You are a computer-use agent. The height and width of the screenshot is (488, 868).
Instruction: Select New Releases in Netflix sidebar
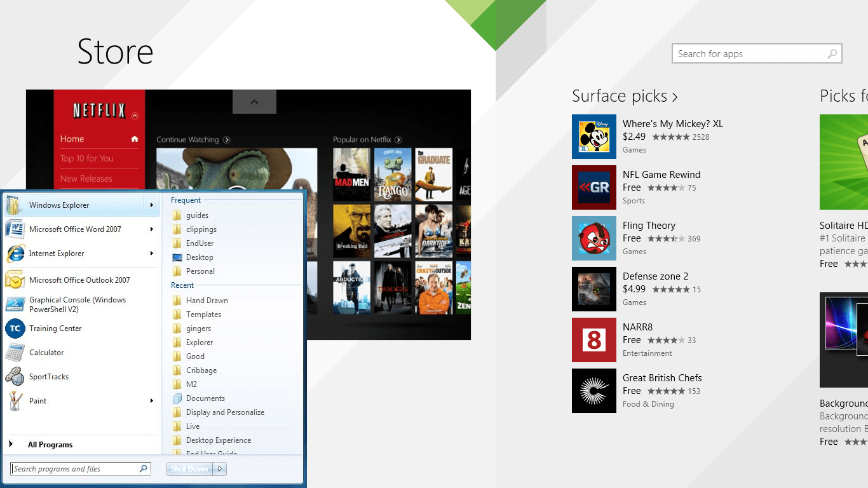pyautogui.click(x=86, y=179)
